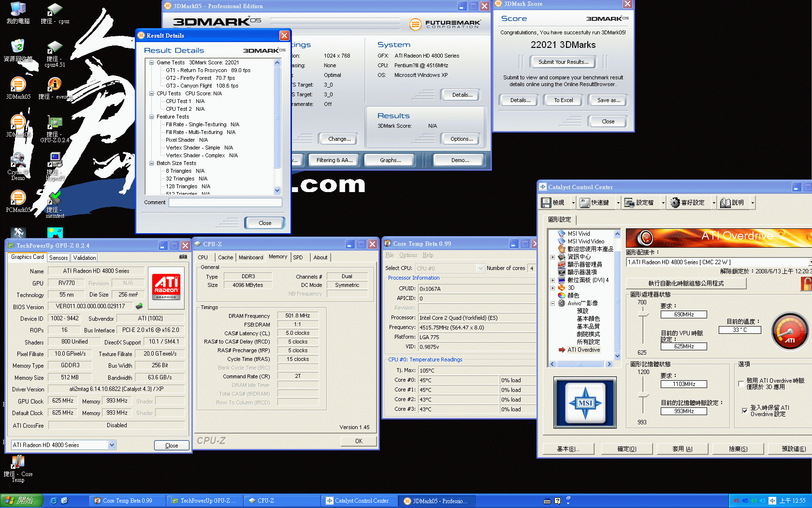Click the GPU-Z screenshot camera icon

pyautogui.click(x=183, y=257)
